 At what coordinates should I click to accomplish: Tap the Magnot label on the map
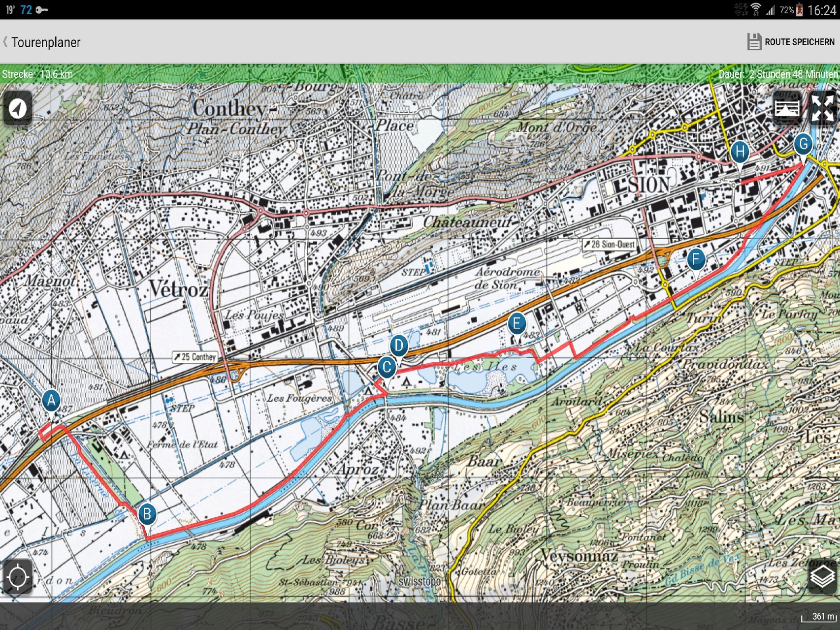[x=50, y=281]
